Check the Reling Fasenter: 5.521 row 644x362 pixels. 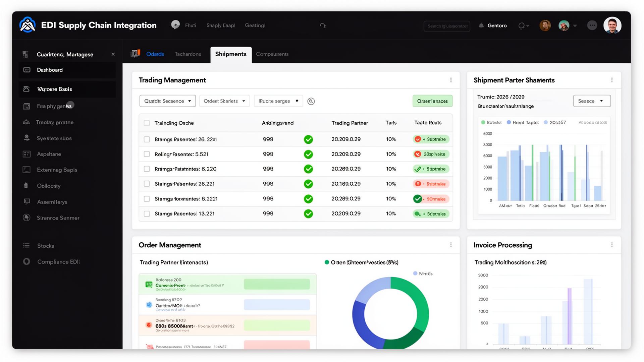(x=147, y=154)
